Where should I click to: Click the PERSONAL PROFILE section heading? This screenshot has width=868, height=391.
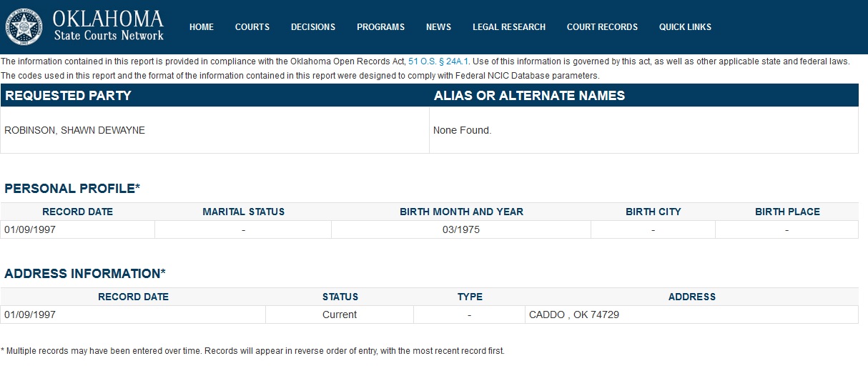pyautogui.click(x=72, y=189)
